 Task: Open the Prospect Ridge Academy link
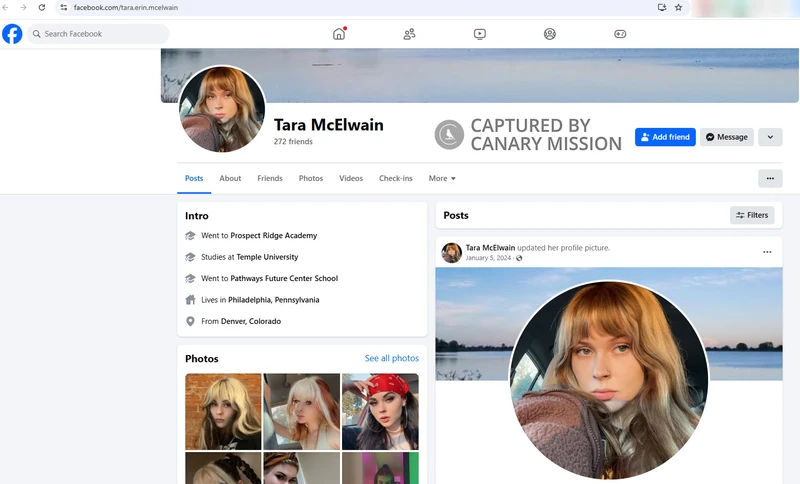click(x=273, y=236)
